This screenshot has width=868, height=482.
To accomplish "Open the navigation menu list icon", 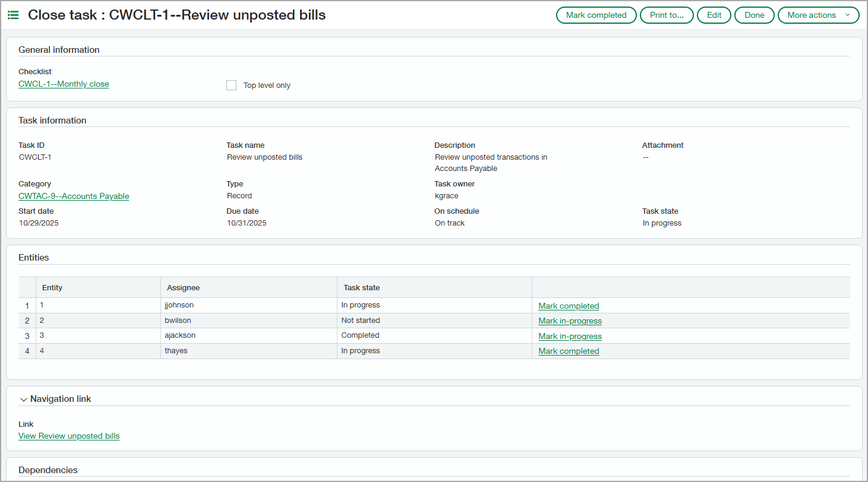I will [x=12, y=15].
